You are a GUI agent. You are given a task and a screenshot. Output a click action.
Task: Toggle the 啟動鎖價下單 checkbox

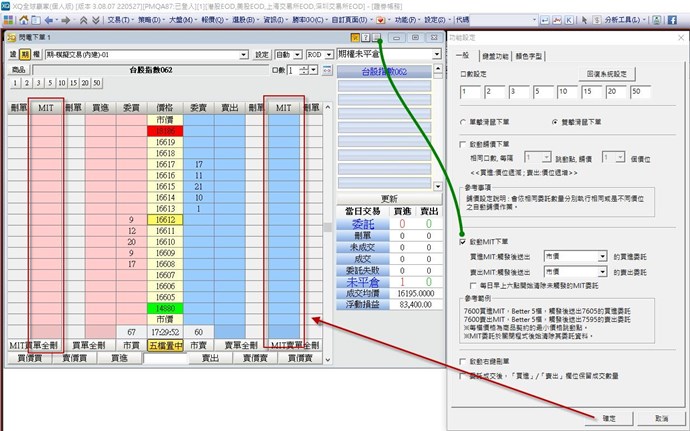click(x=463, y=143)
